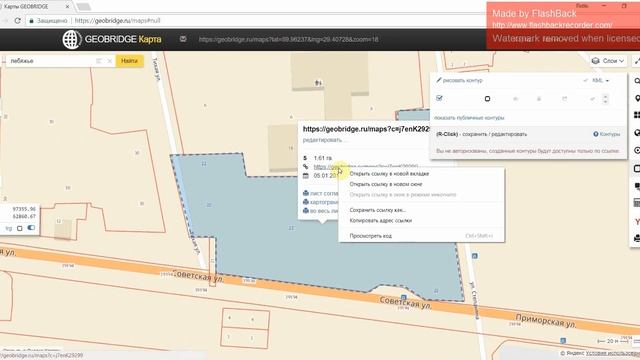Click the pencil icon next to рисовать контур
The width and height of the screenshot is (640, 360).
tap(438, 80)
